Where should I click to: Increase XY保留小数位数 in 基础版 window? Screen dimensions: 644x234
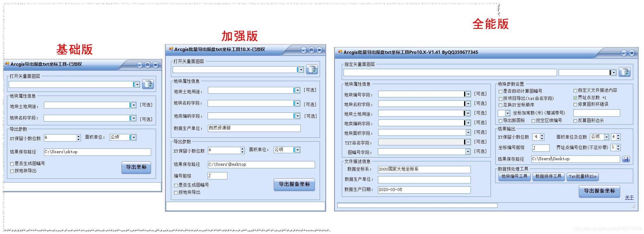point(78,136)
